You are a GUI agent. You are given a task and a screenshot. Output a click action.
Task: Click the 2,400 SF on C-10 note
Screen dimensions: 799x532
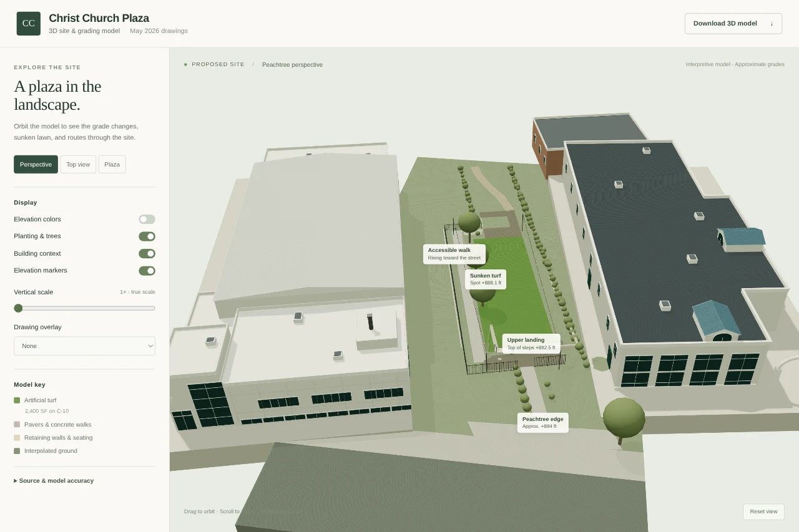(47, 411)
